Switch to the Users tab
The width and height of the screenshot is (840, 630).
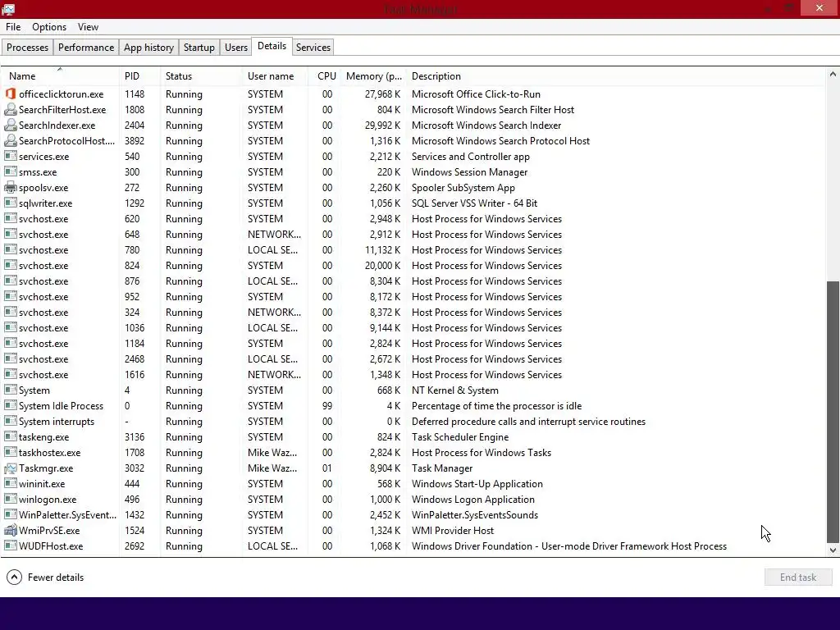pyautogui.click(x=235, y=47)
